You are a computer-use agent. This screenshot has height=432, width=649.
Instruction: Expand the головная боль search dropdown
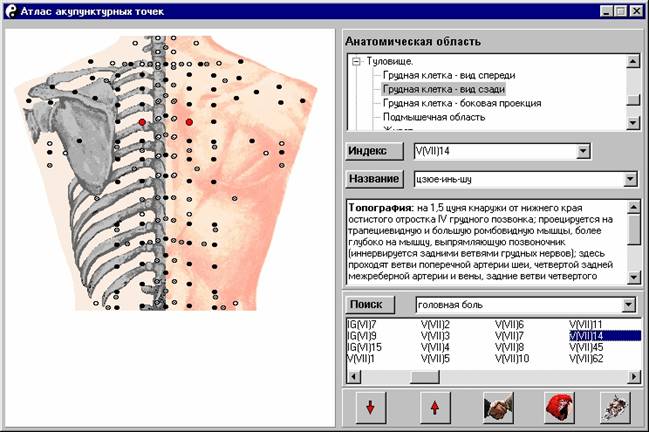pyautogui.click(x=627, y=304)
